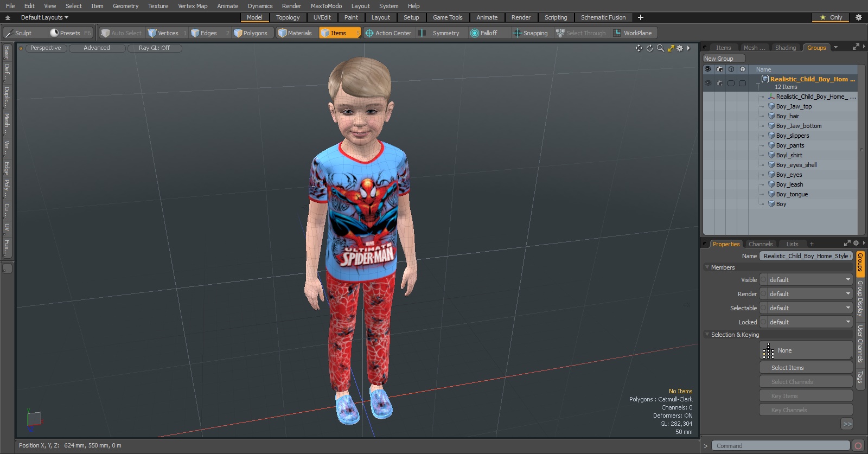Toggle first checkbox in Realistic_Child_Boy_Hom row
This screenshot has width=868, height=454.
click(x=731, y=83)
